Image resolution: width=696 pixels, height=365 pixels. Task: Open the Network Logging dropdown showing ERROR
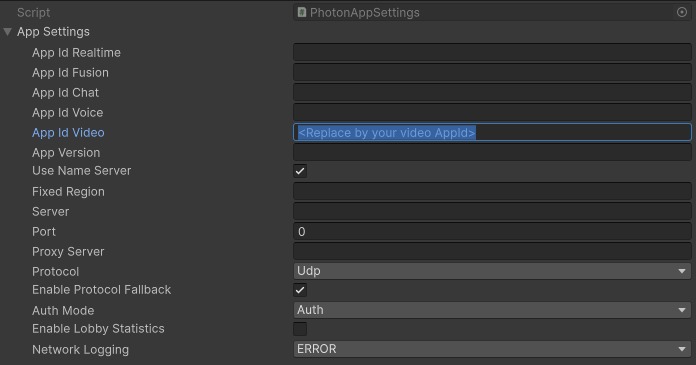492,349
